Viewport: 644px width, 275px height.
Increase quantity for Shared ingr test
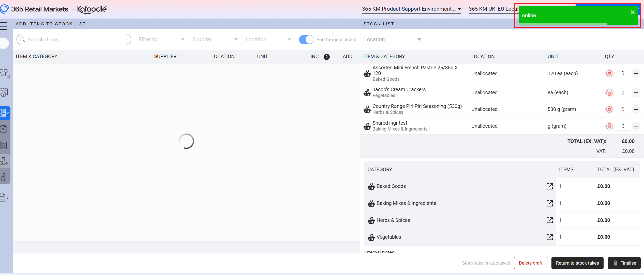point(636,126)
